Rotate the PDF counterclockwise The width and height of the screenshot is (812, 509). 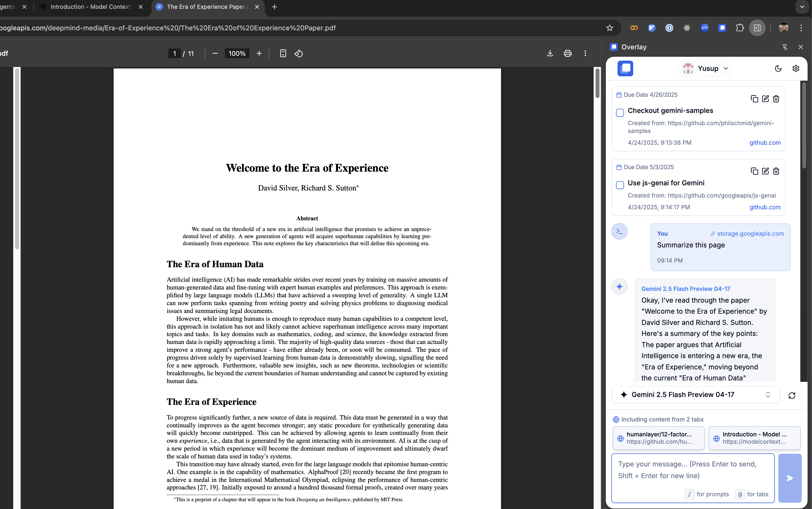coord(298,53)
